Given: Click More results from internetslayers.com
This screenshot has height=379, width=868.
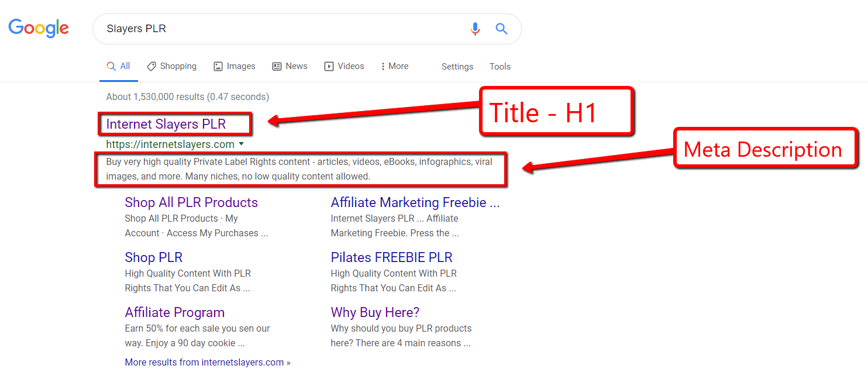Looking at the screenshot, I should coord(208,363).
